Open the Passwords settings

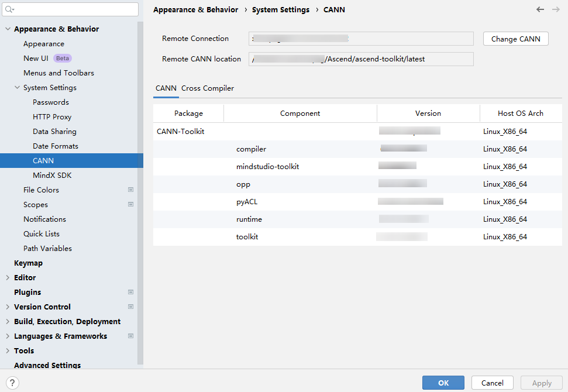click(x=51, y=102)
